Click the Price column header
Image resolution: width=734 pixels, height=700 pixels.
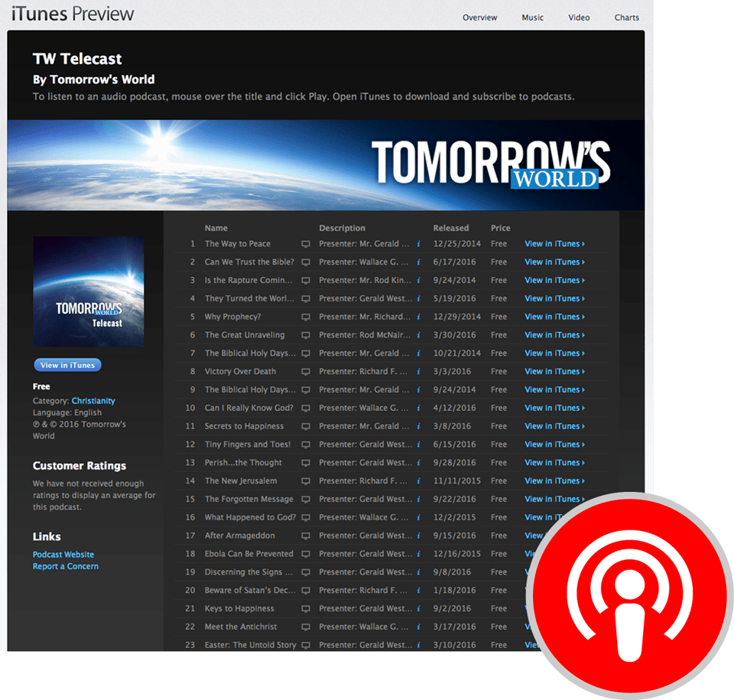coord(500,228)
